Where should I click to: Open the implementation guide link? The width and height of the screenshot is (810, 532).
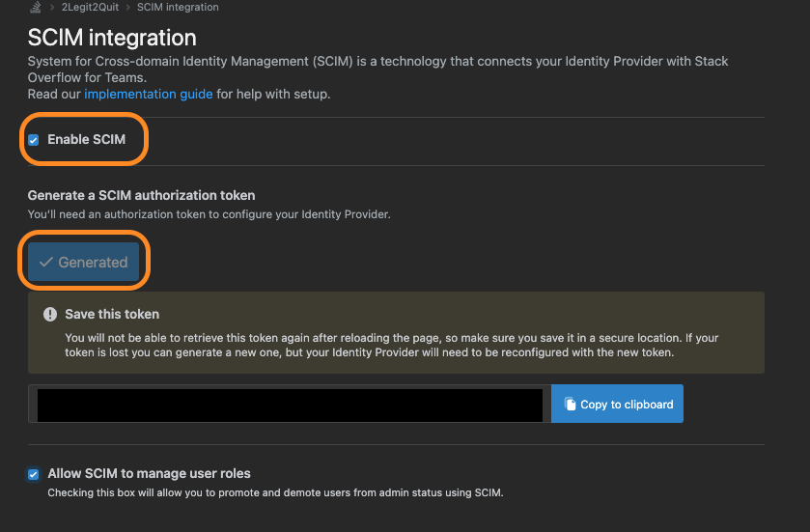click(148, 94)
